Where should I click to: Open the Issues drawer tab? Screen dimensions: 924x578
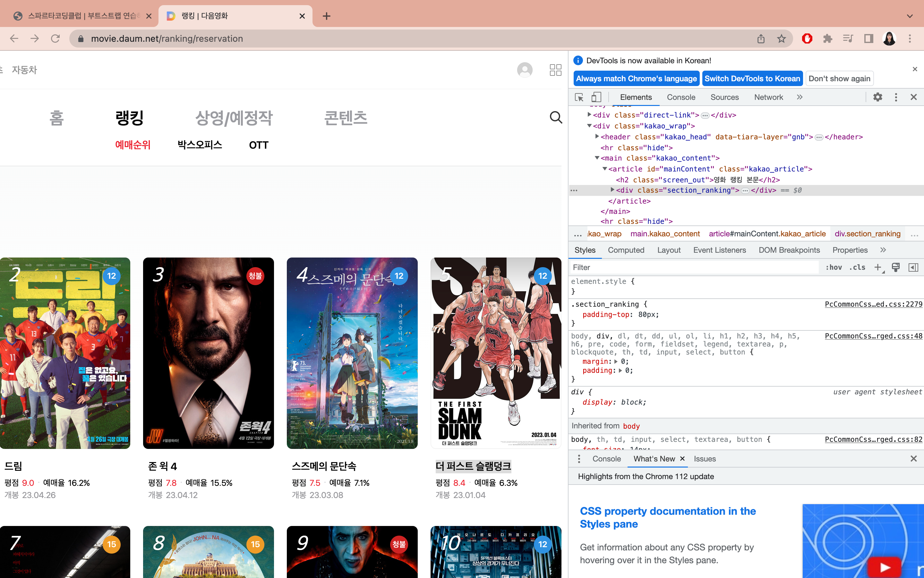[x=705, y=459]
